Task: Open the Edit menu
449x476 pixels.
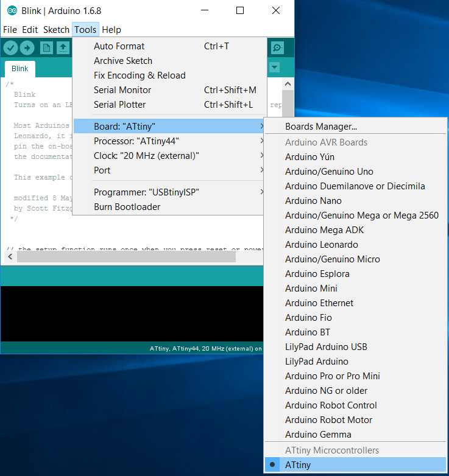Action: tap(30, 30)
